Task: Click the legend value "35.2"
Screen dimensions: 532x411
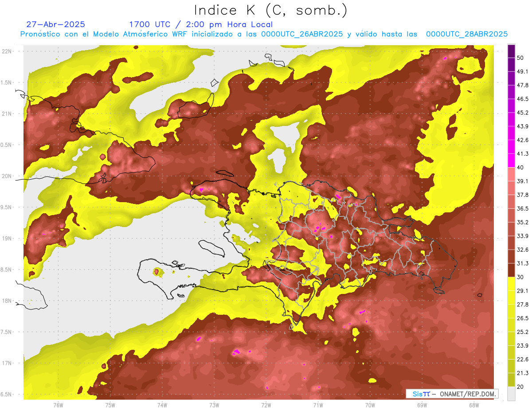Action: coord(523,222)
